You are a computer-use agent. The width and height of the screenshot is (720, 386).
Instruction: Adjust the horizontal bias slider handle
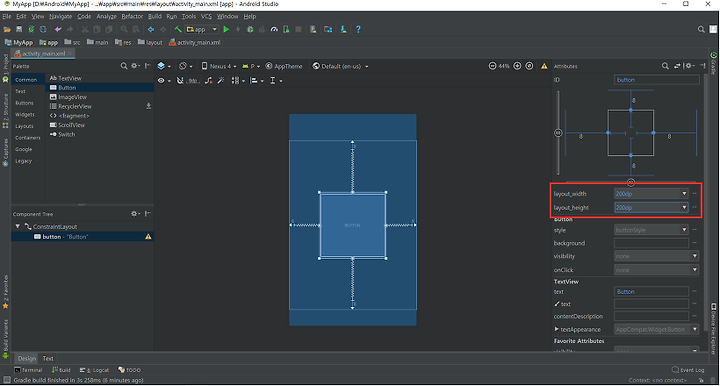point(631,183)
